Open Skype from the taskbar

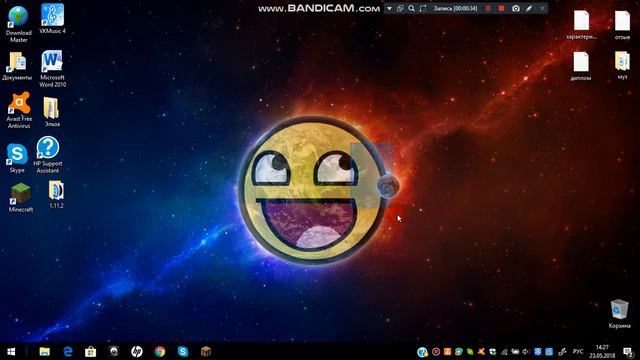point(183,351)
